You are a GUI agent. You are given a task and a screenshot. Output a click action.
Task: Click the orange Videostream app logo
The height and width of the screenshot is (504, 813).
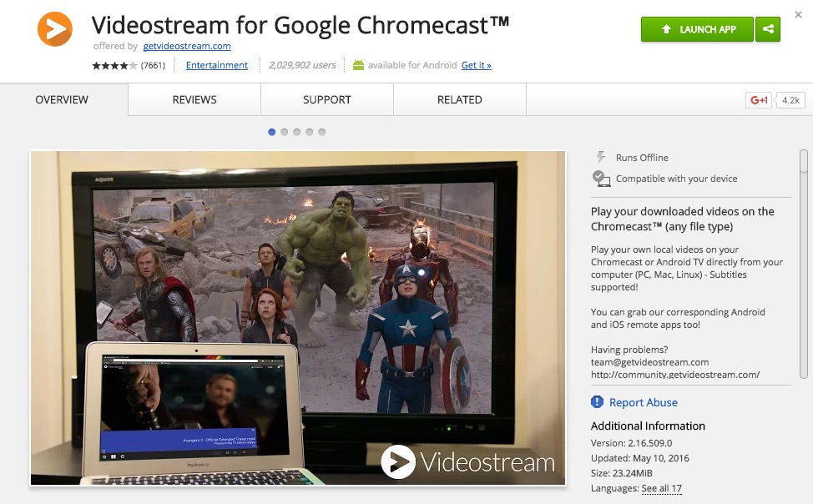(55, 29)
